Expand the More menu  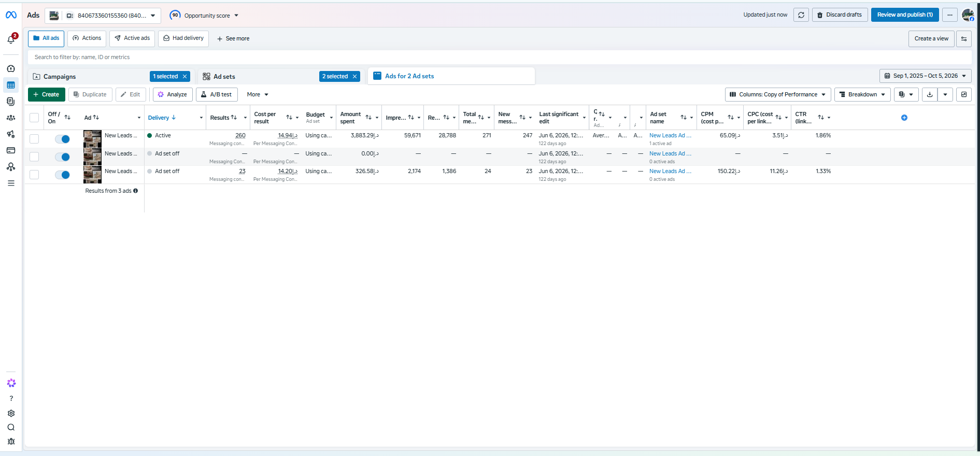click(x=258, y=94)
